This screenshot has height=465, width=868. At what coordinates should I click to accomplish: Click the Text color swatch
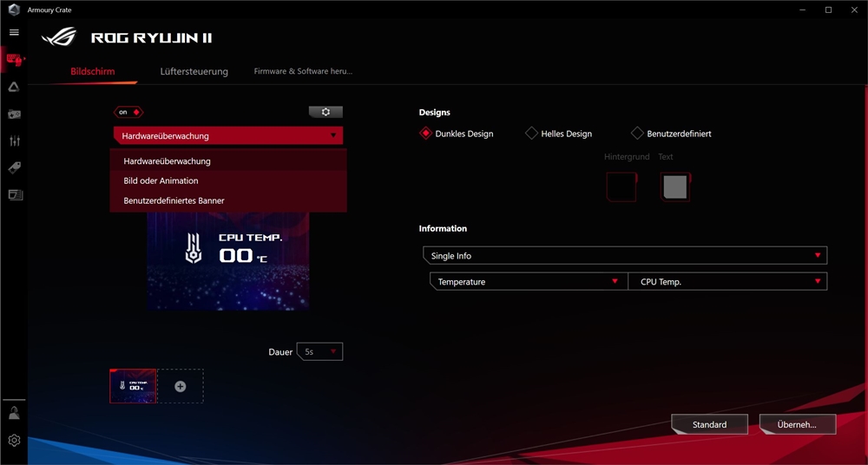674,187
